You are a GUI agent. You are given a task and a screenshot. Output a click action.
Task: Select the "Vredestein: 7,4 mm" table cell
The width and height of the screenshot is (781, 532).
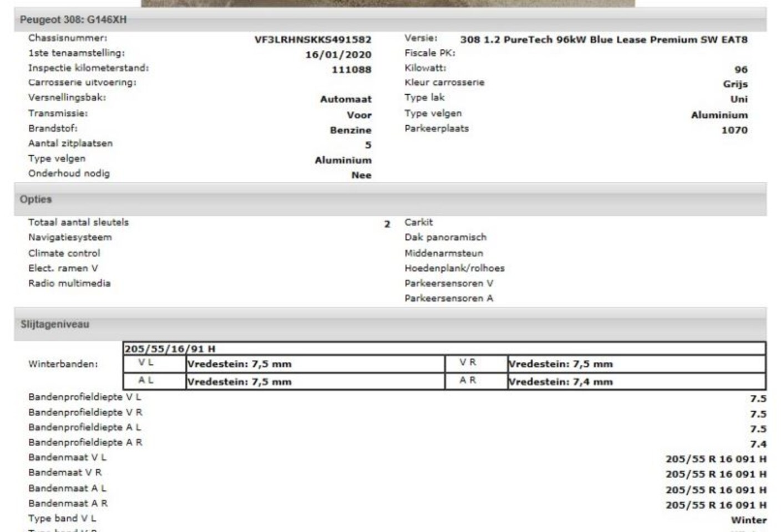(x=636, y=381)
